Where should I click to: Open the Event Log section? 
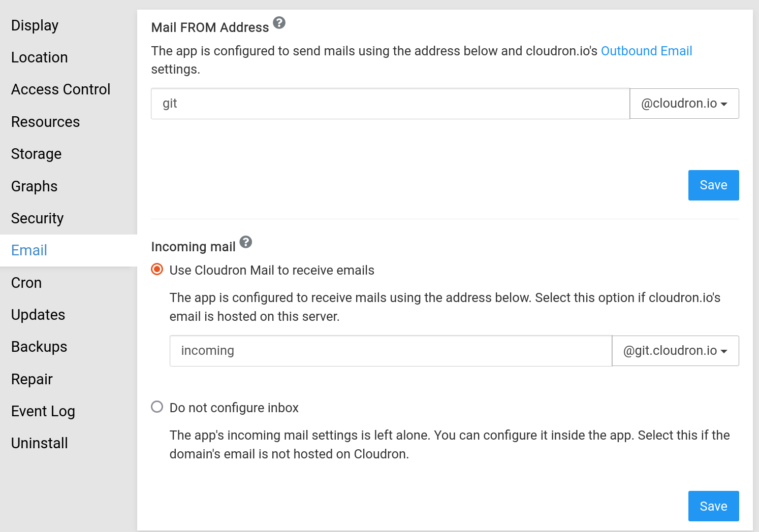pyautogui.click(x=43, y=411)
